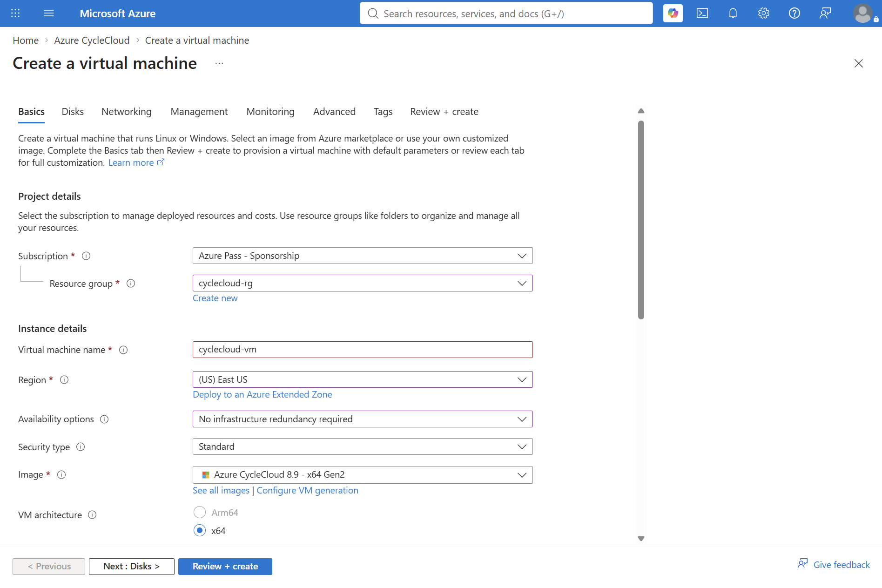The image size is (882, 588).
Task: Open the See all images link
Action: coord(221,491)
